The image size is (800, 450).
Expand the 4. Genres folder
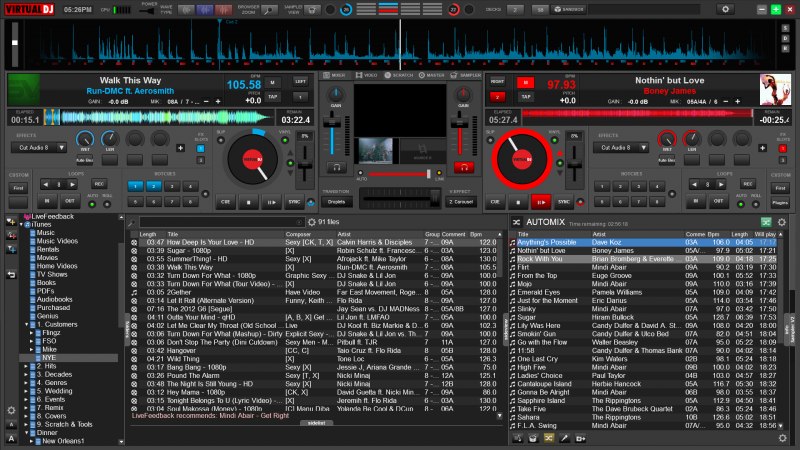pos(27,383)
